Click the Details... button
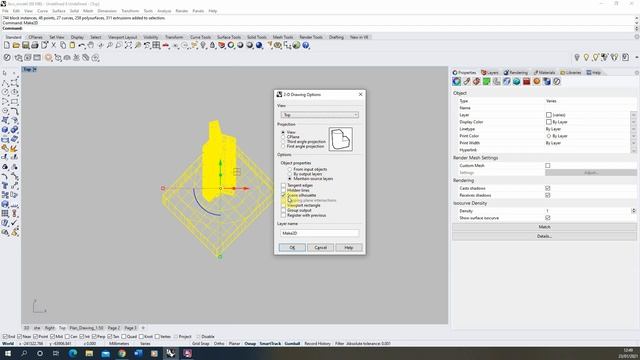Screen dimensions: 640x360 544,236
